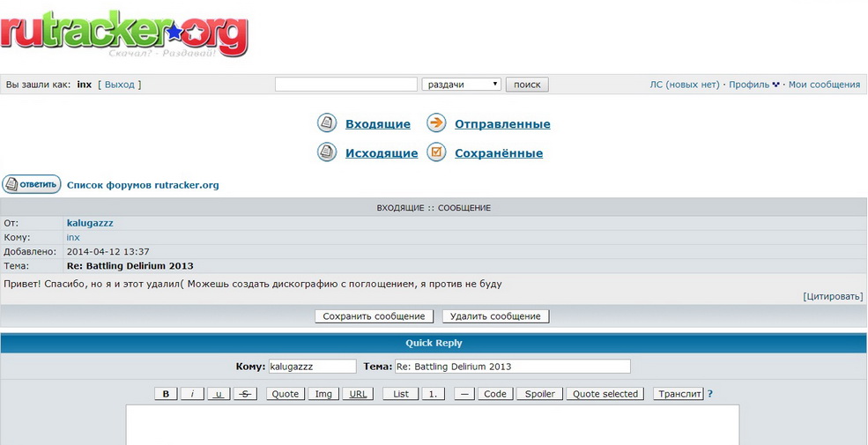Image resolution: width=868 pixels, height=445 pixels.
Task: Toggle italic i formatting button
Action: [192, 394]
